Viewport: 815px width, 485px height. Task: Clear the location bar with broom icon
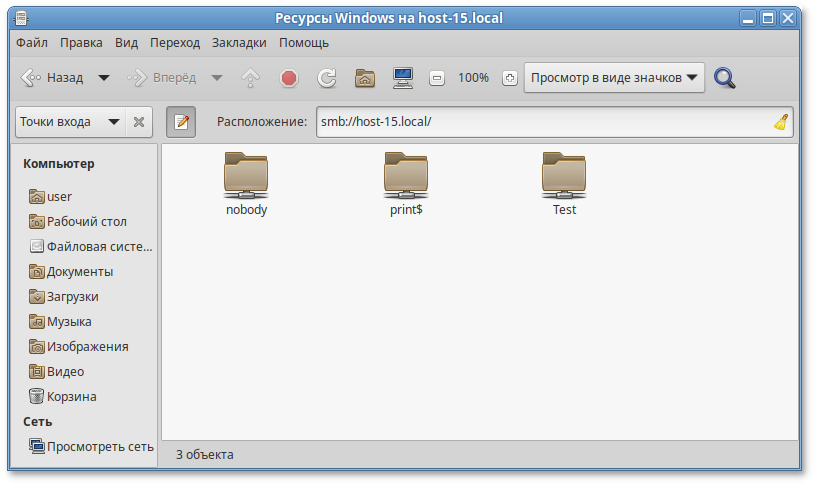(781, 122)
